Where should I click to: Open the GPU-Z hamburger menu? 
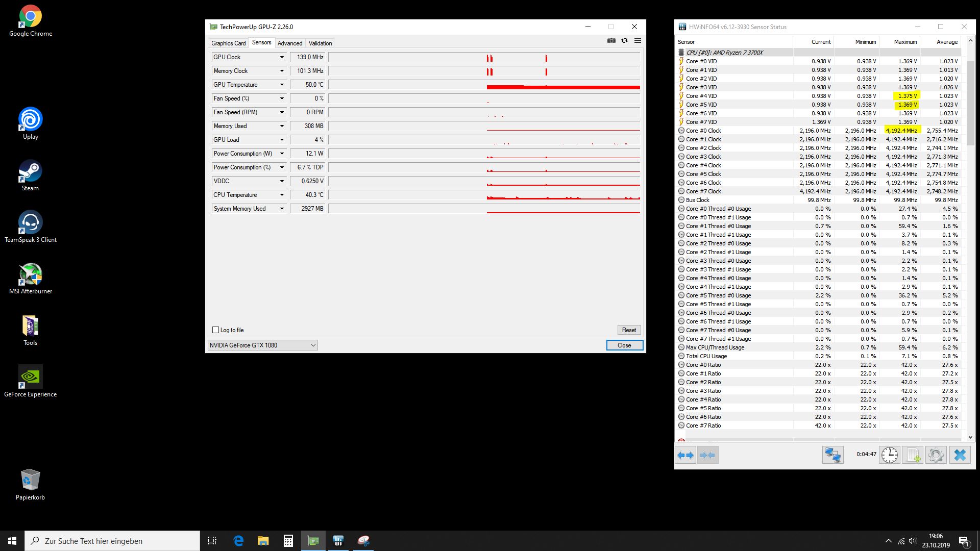(638, 41)
